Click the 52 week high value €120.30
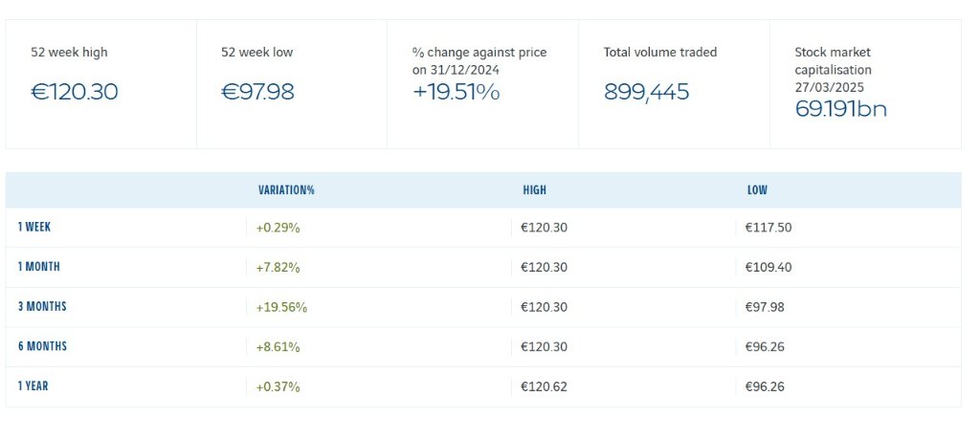Viewport: 980px width, 440px height. coord(75,93)
